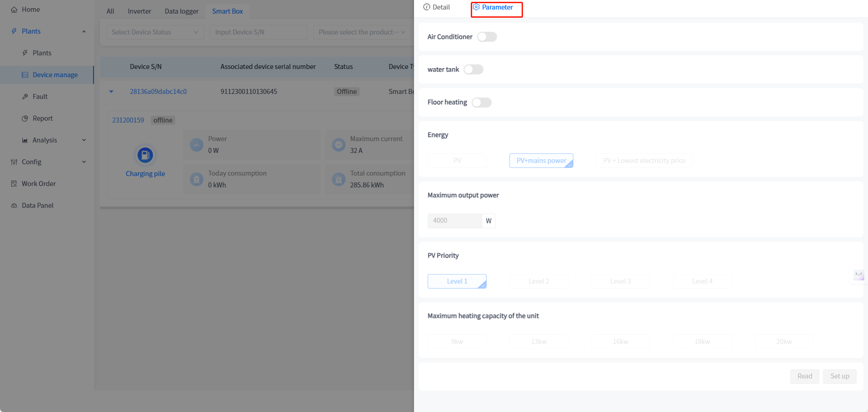This screenshot has width=868, height=412.
Task: Click the Work Order icon
Action: click(x=14, y=184)
